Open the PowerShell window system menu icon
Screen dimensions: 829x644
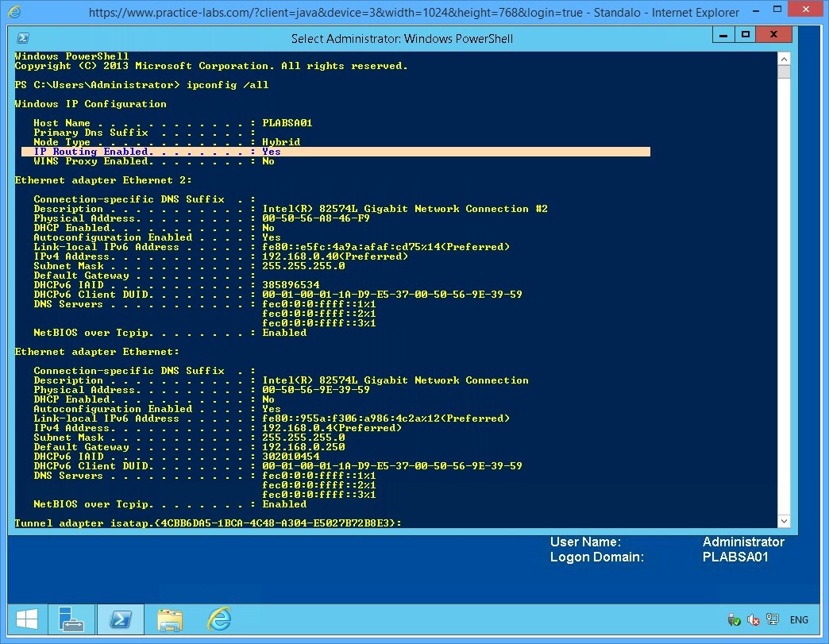[21, 37]
